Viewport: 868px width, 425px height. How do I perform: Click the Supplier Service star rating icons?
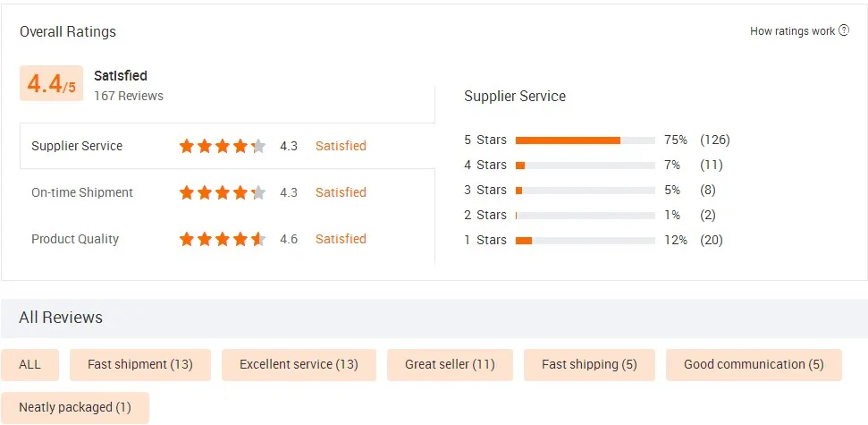(223, 146)
